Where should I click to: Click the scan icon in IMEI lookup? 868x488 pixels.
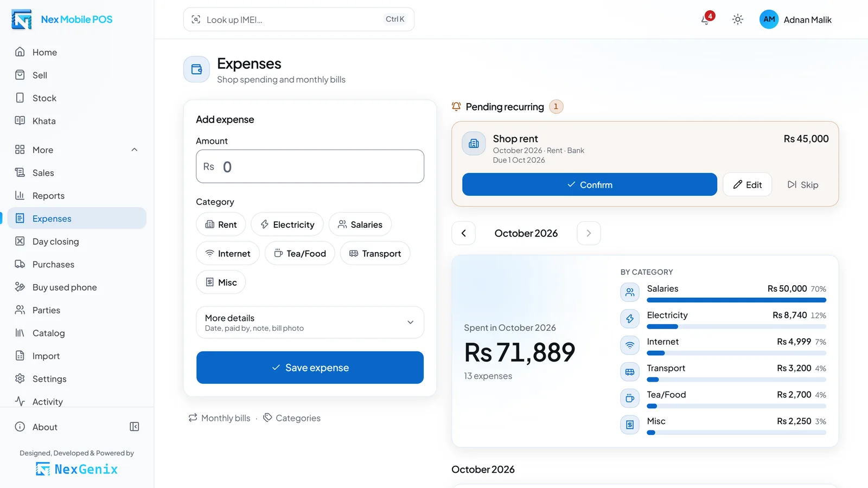[x=196, y=20]
